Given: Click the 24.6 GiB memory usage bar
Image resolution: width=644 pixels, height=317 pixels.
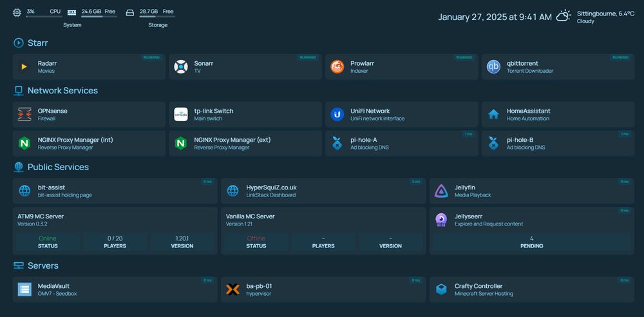Looking at the screenshot, I should pos(99,17).
